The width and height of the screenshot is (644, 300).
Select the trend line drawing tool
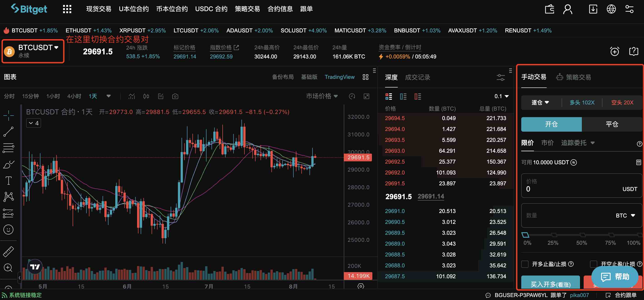(8, 132)
